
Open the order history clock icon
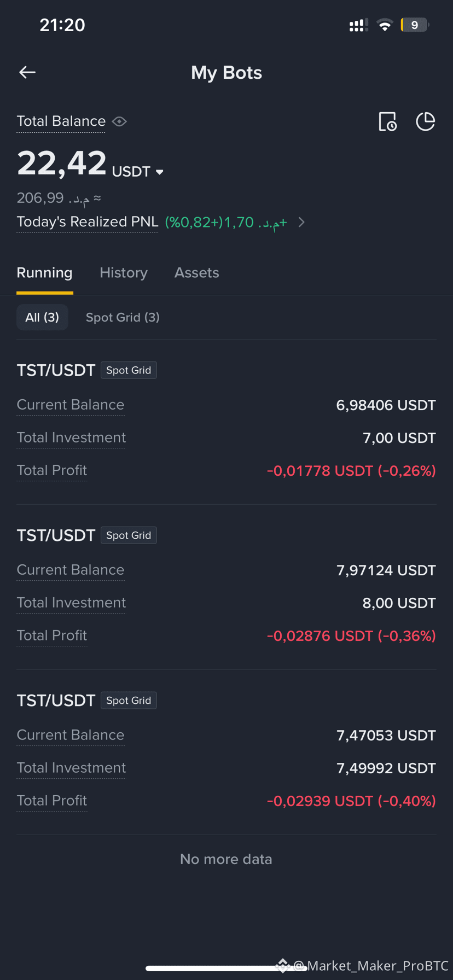coord(387,121)
